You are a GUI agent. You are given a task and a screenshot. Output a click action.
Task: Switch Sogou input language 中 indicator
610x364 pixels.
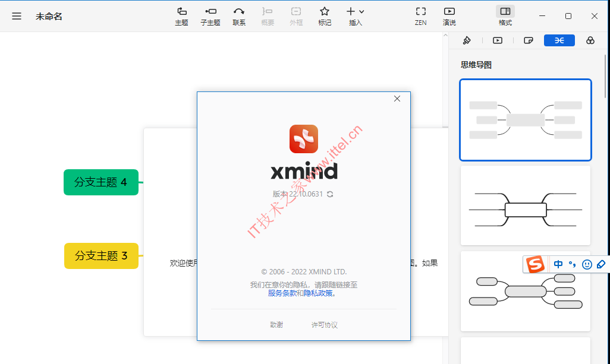[x=558, y=265]
